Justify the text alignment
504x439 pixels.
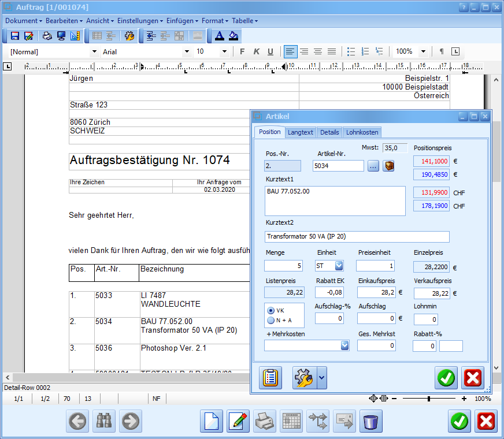tap(332, 52)
